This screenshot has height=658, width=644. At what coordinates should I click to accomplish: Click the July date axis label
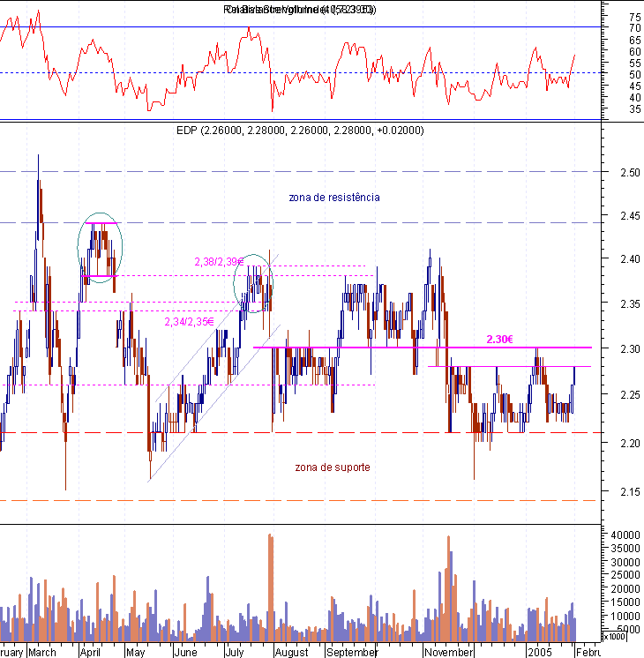[235, 652]
